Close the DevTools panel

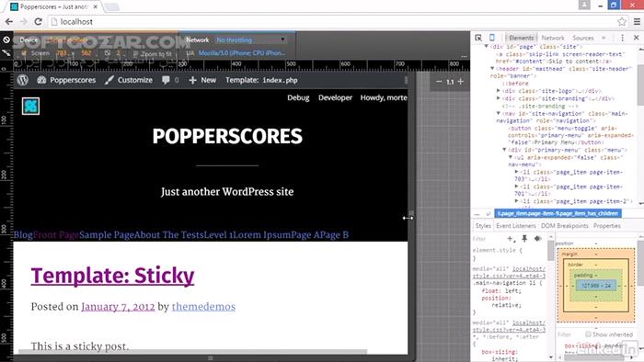click(x=637, y=38)
